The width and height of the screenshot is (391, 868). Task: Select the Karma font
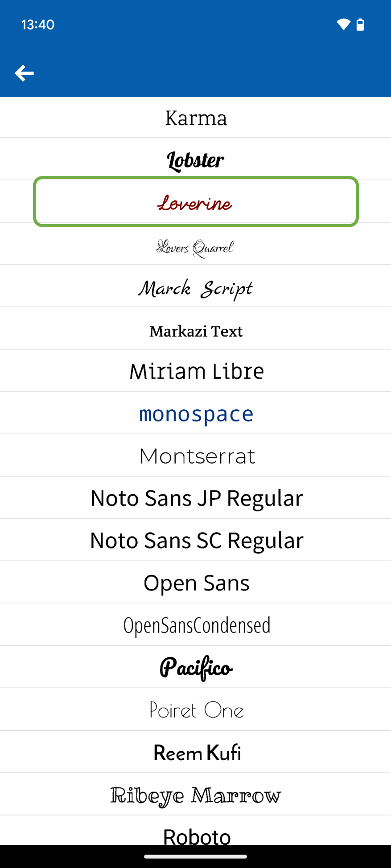(x=196, y=118)
